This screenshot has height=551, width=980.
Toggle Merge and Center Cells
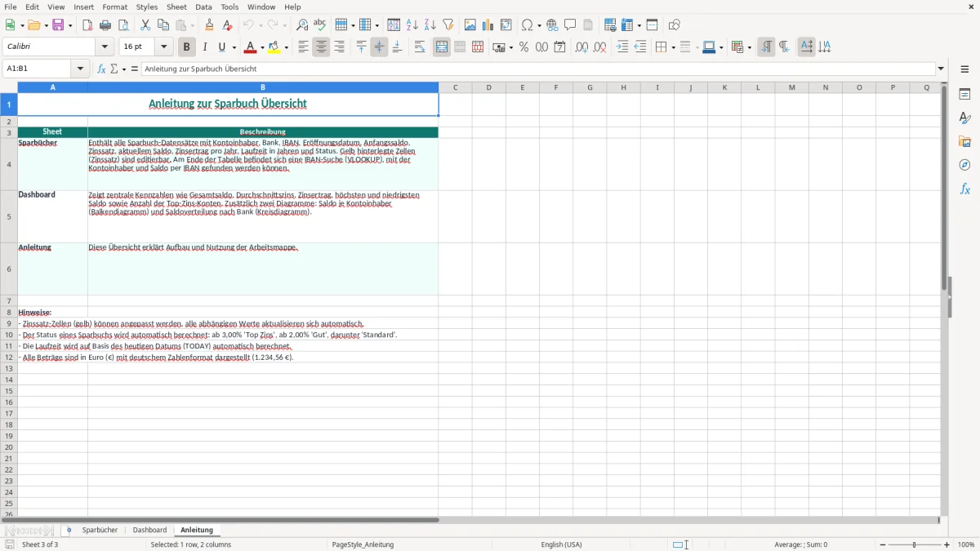pos(442,47)
